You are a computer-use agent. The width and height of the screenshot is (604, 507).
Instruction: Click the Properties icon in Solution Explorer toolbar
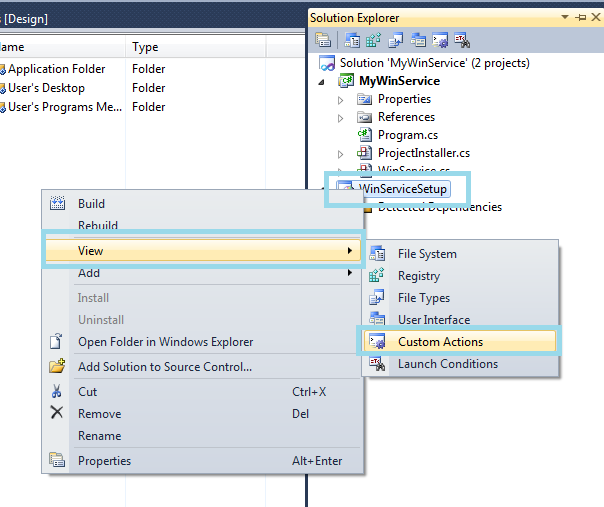[323, 40]
